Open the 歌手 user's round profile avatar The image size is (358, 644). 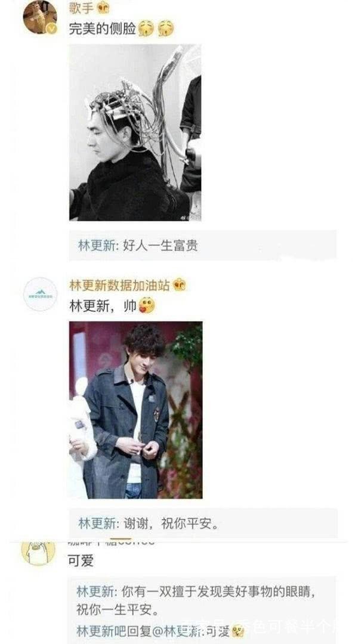39,17
